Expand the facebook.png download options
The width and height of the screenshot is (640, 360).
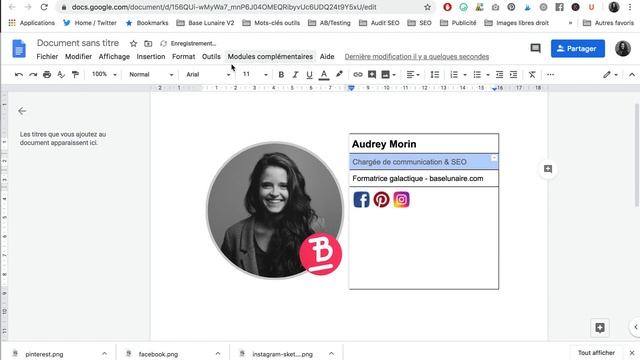click(218, 353)
